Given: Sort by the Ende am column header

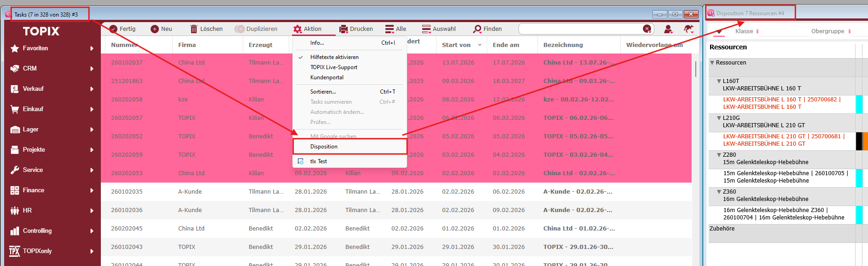Looking at the screenshot, I should pyautogui.click(x=506, y=45).
